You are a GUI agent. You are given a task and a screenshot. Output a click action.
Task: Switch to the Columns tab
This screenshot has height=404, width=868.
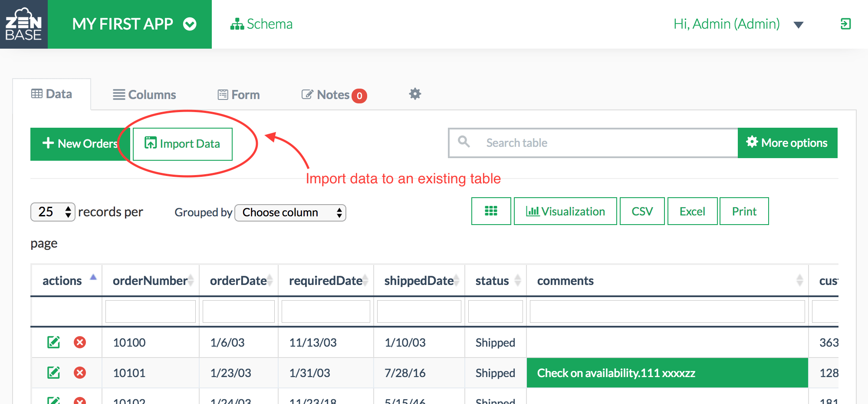click(x=144, y=95)
